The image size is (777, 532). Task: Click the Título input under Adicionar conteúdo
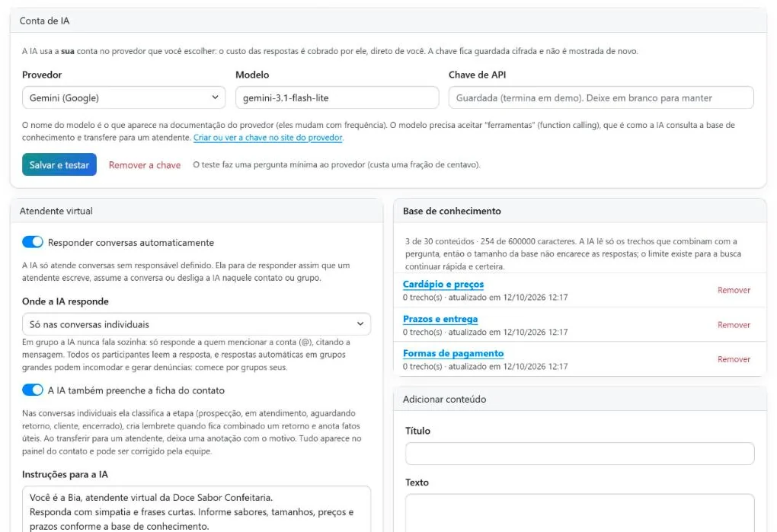point(580,454)
